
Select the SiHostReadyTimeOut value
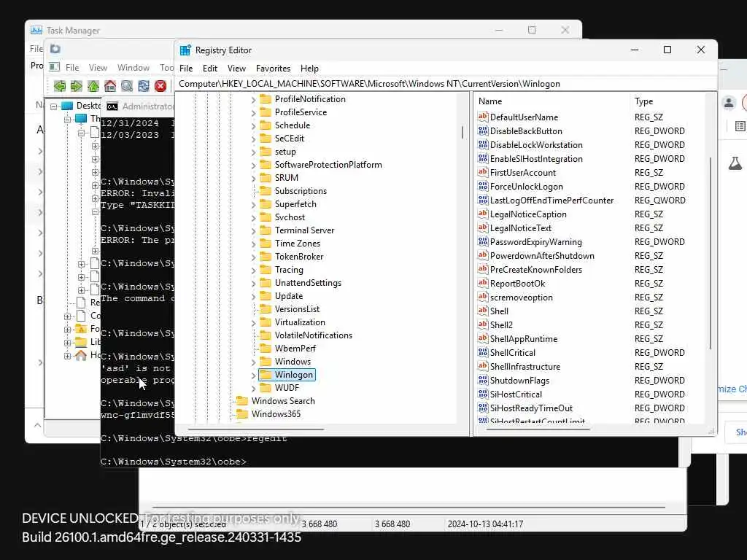pos(531,408)
